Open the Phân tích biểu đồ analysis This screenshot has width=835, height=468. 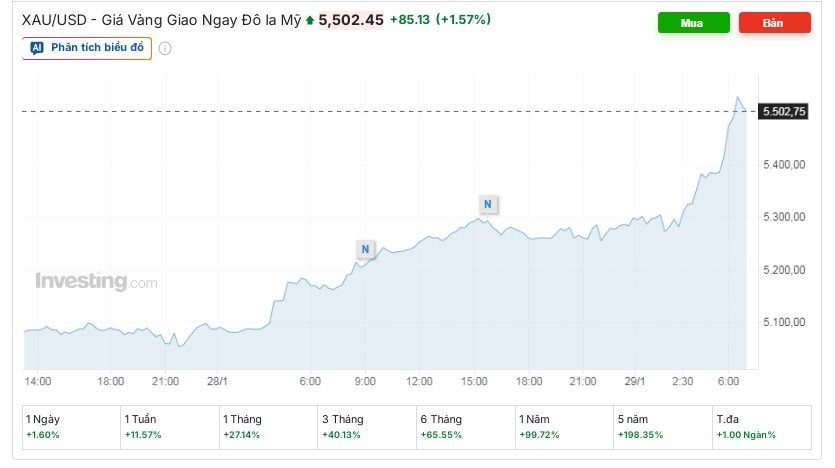coord(87,47)
